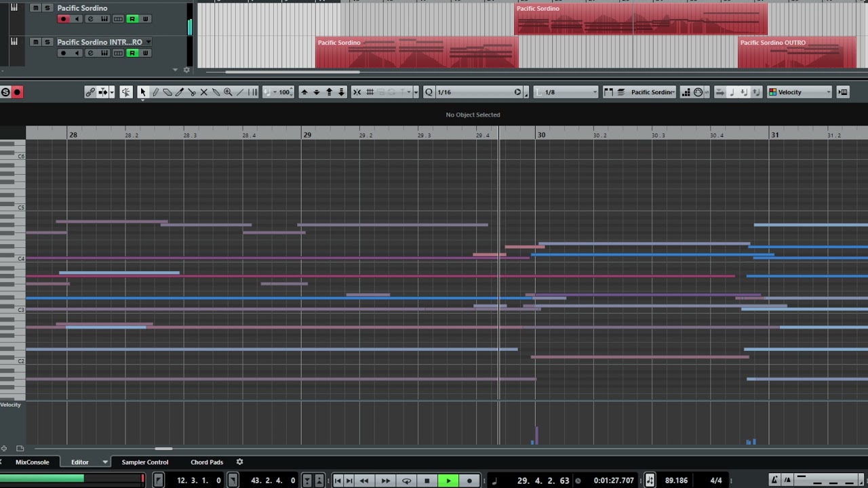Mute the Pacific Sordino track
868x488 pixels.
tap(35, 8)
